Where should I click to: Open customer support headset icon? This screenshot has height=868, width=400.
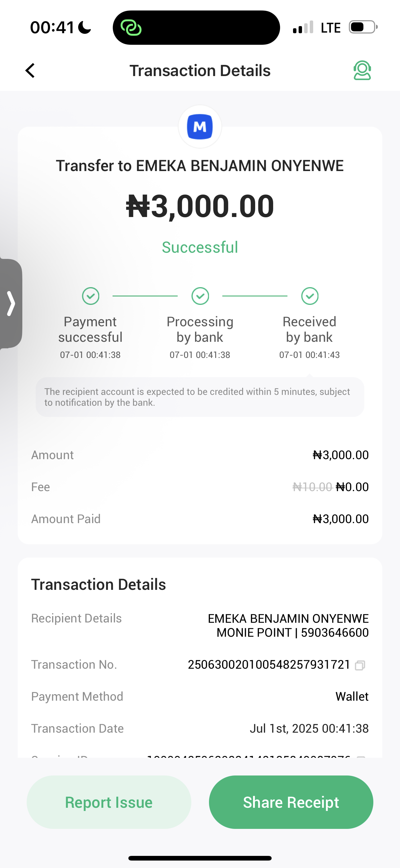pos(362,70)
